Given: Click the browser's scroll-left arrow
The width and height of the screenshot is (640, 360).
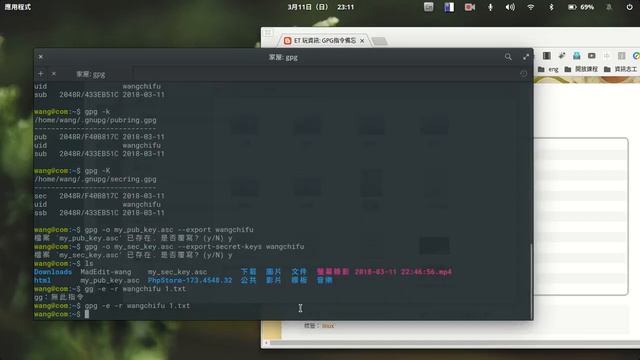Looking at the screenshot, I should coord(266,343).
